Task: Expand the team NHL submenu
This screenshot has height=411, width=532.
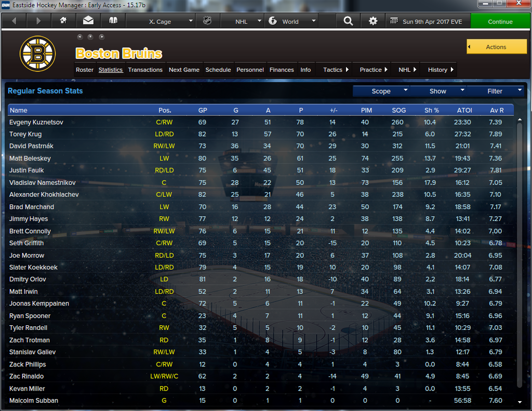Action: [x=406, y=70]
